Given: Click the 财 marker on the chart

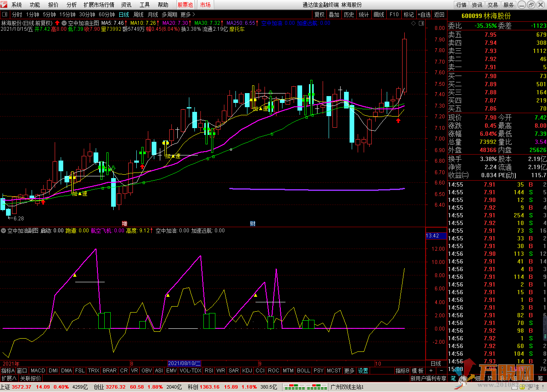Looking at the screenshot, I should (x=253, y=223).
